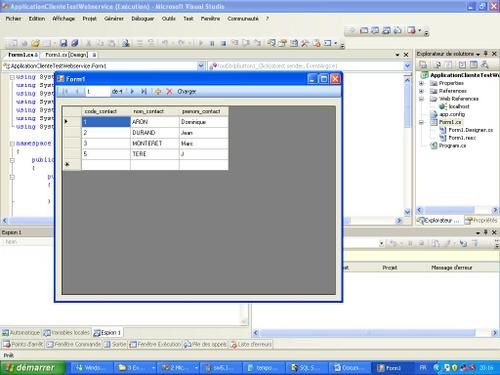Stop debugging with the toolbar stop icon
500x375 pixels.
pos(223,43)
